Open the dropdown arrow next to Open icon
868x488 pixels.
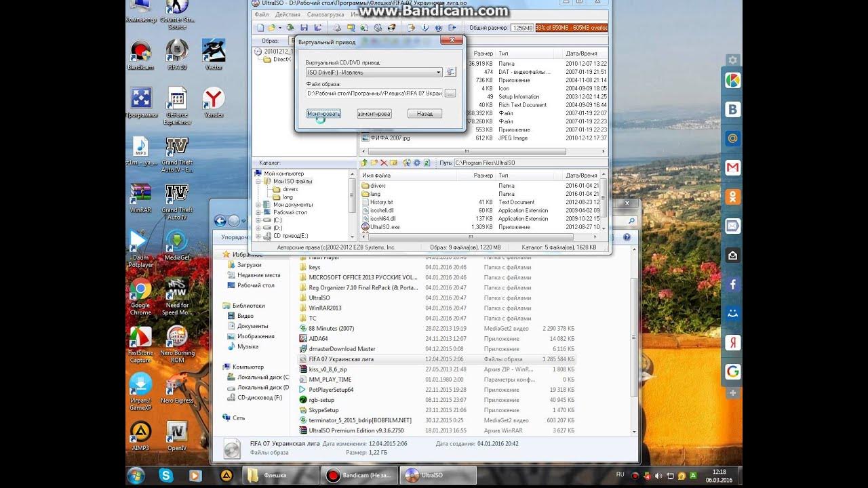(x=279, y=28)
